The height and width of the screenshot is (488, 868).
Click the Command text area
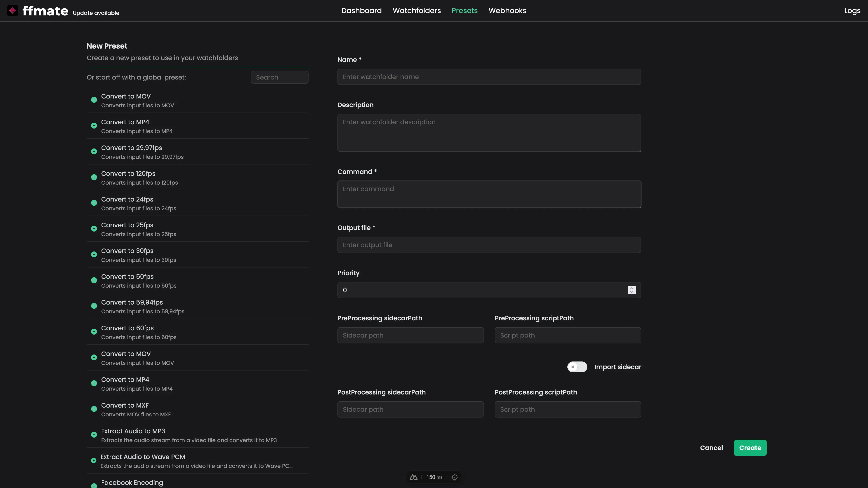click(489, 194)
